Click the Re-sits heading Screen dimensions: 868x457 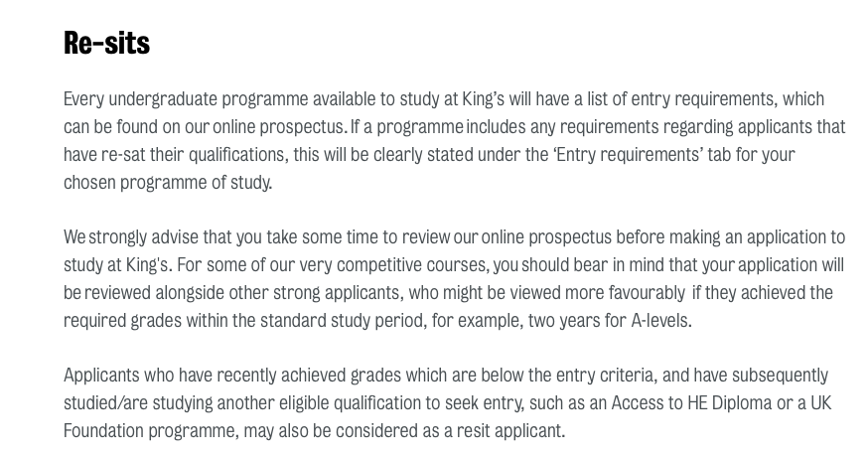(106, 42)
